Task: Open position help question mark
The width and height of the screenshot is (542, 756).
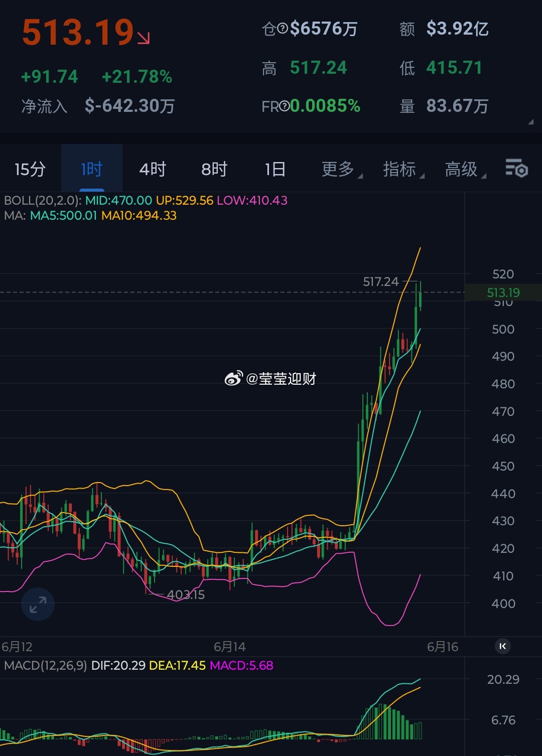Action: [x=283, y=29]
